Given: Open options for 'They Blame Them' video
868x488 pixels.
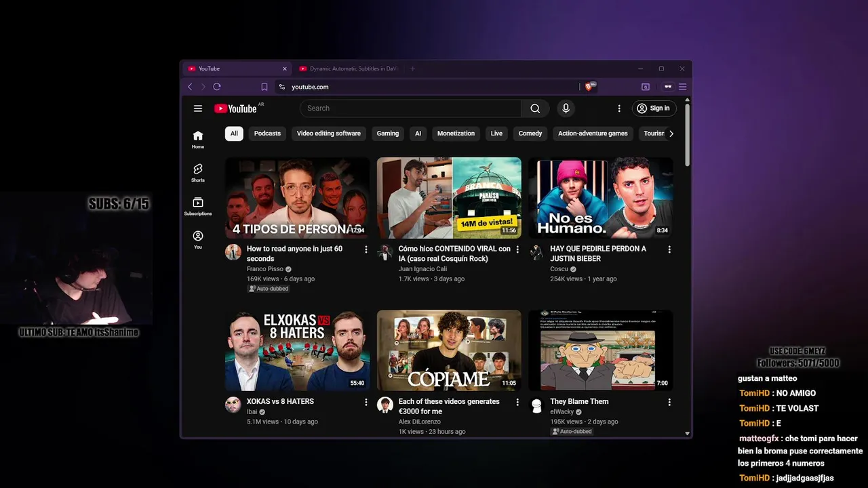Looking at the screenshot, I should [669, 402].
